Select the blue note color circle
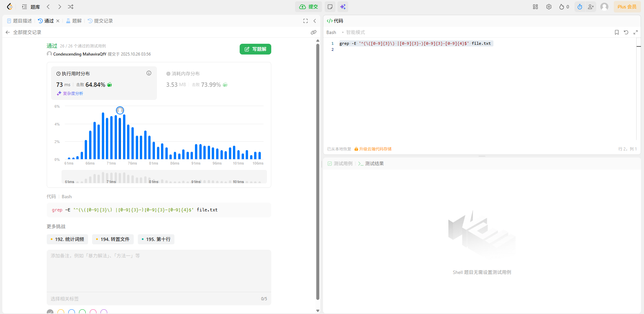 tap(72, 312)
